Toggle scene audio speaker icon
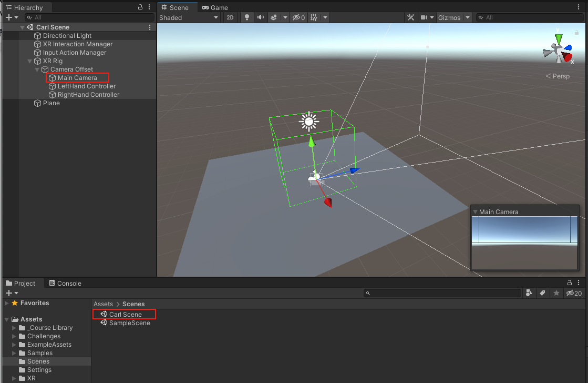Viewport: 588px width, 383px height. pyautogui.click(x=260, y=17)
